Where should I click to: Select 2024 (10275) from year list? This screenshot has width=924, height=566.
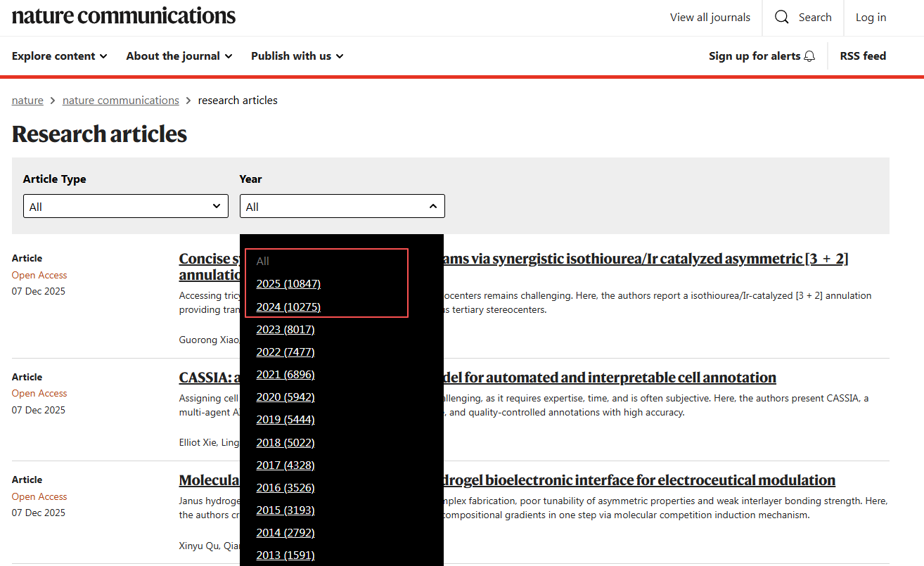(288, 307)
